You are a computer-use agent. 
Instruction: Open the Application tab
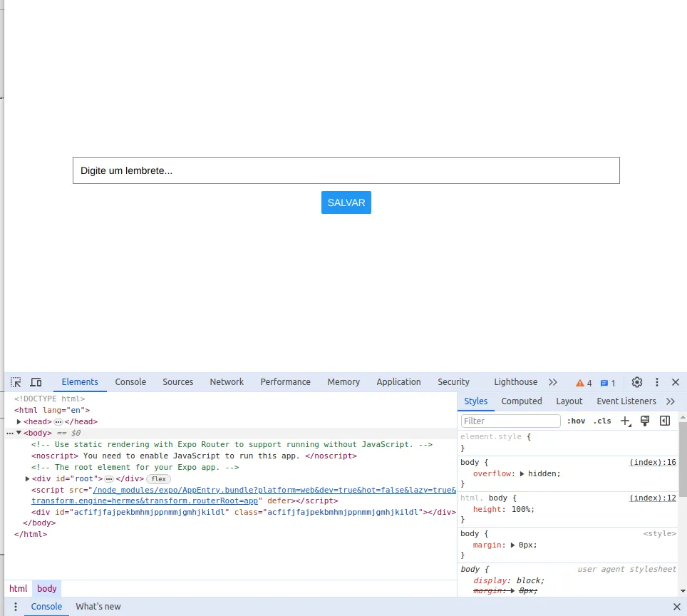click(x=398, y=382)
